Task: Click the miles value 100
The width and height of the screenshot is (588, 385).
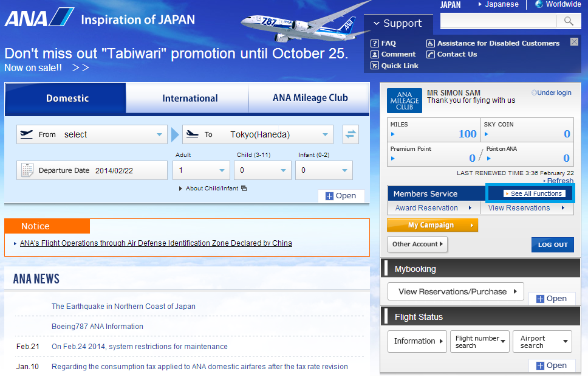Action: pyautogui.click(x=468, y=134)
